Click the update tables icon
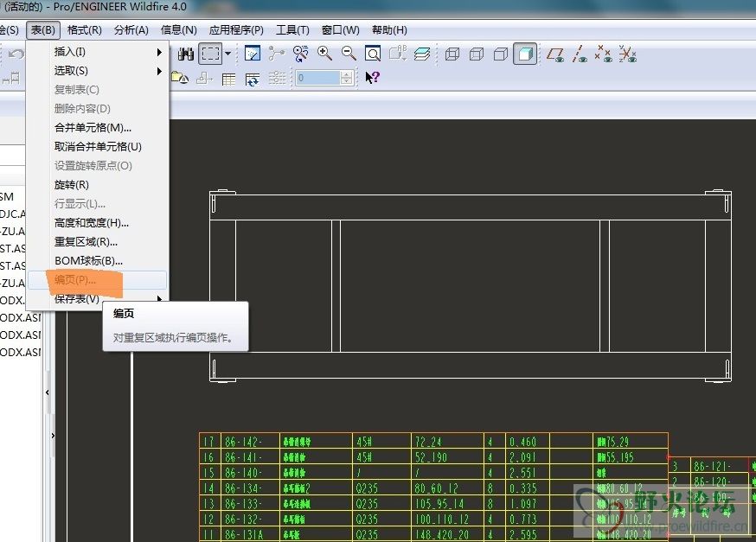756x542 pixels. (x=253, y=79)
